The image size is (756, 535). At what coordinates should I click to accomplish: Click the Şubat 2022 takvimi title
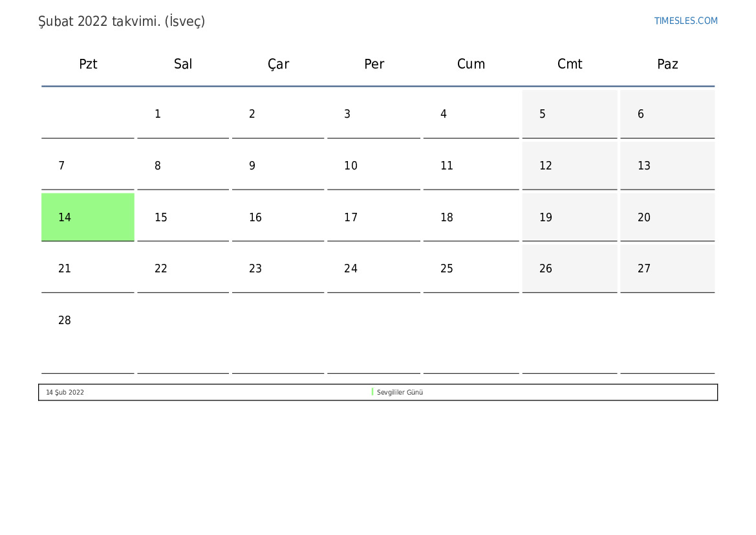pos(122,21)
